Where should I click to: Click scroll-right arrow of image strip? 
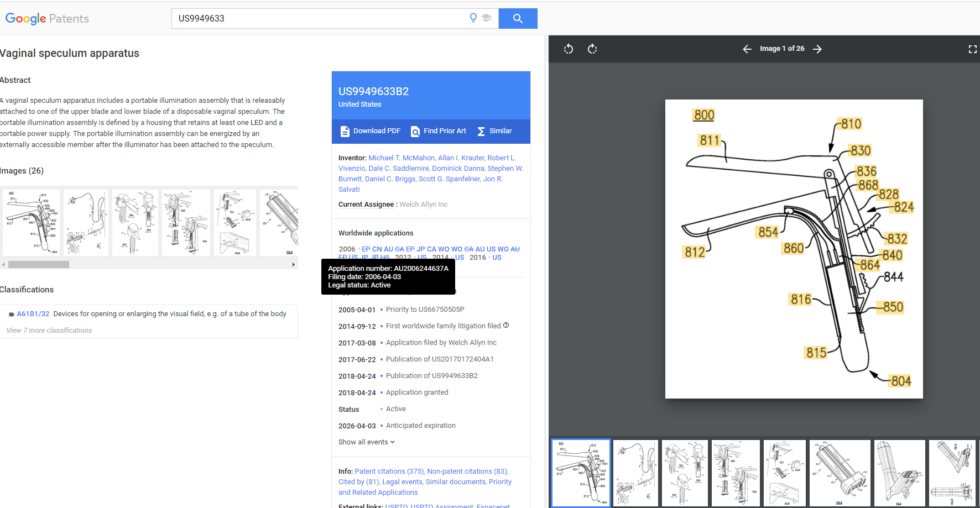pyautogui.click(x=294, y=264)
